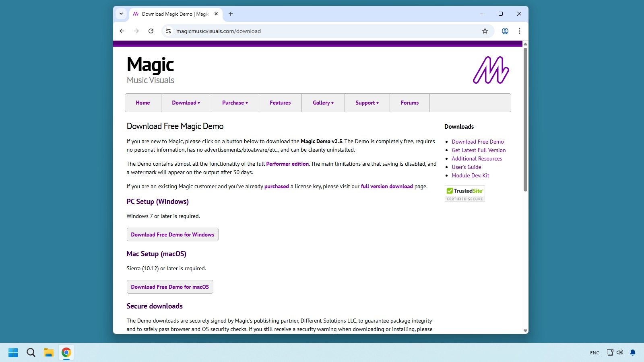Minimize the Chrome window

pyautogui.click(x=482, y=14)
